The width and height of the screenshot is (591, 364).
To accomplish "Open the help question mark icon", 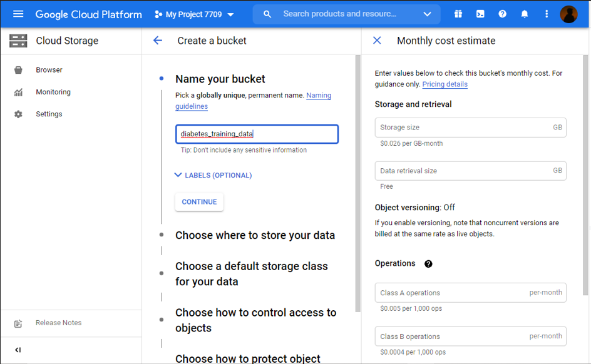I will pyautogui.click(x=502, y=14).
